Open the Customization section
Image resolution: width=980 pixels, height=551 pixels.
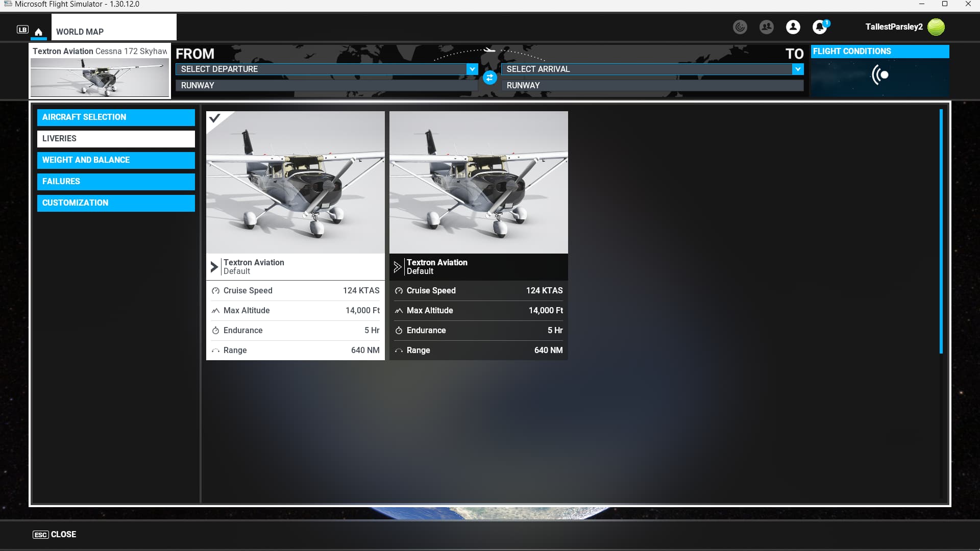coord(116,203)
